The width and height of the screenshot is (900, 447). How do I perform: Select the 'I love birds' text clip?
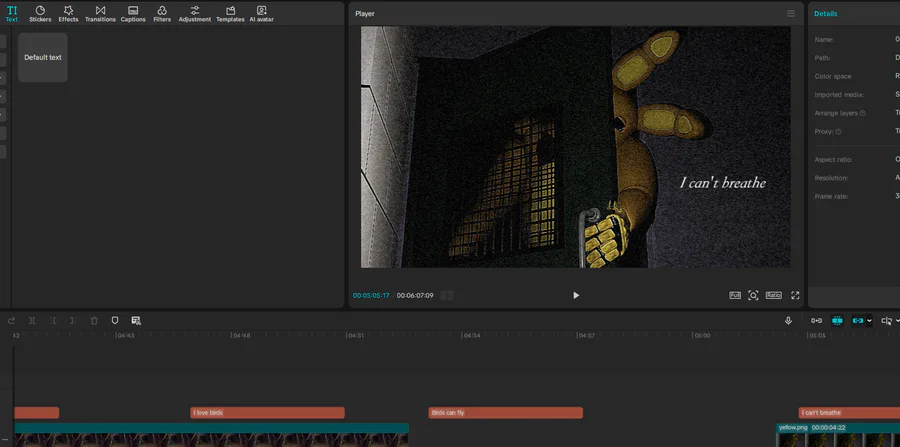coord(267,413)
